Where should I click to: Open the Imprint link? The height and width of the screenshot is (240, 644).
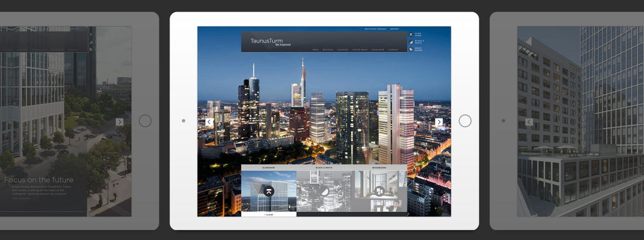pos(395,29)
